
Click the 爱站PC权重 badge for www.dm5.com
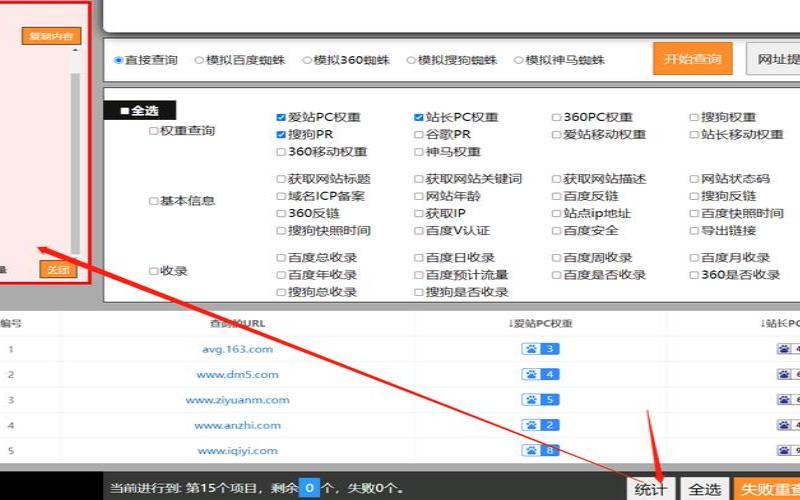[540, 374]
